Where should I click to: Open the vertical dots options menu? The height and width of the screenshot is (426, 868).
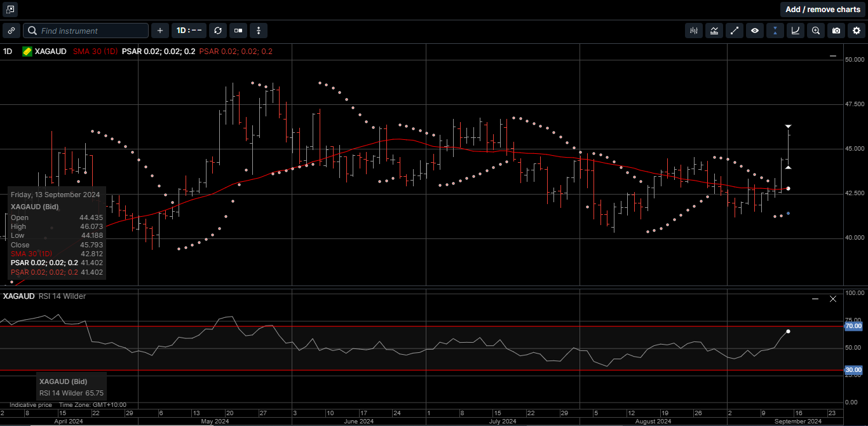tap(259, 31)
